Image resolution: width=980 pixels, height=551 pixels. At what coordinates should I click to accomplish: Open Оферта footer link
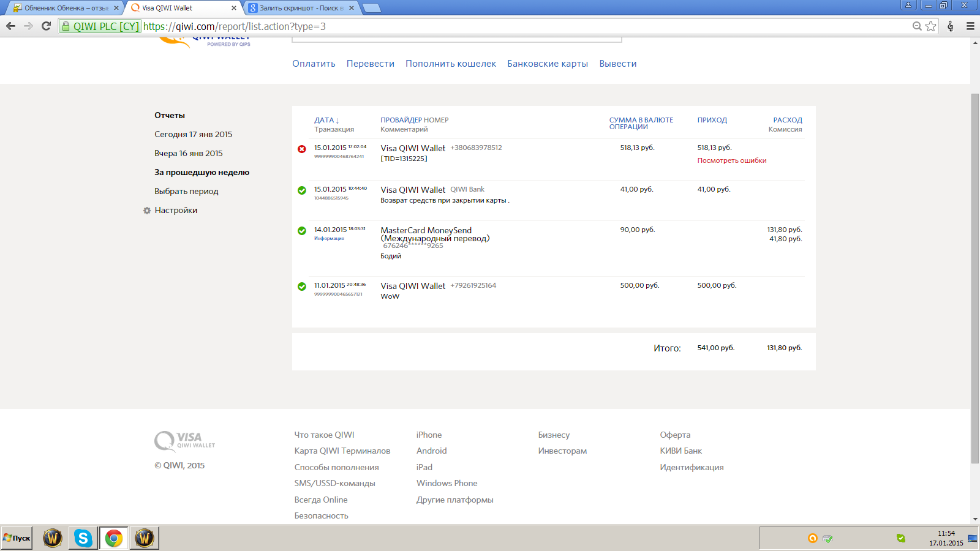point(675,435)
